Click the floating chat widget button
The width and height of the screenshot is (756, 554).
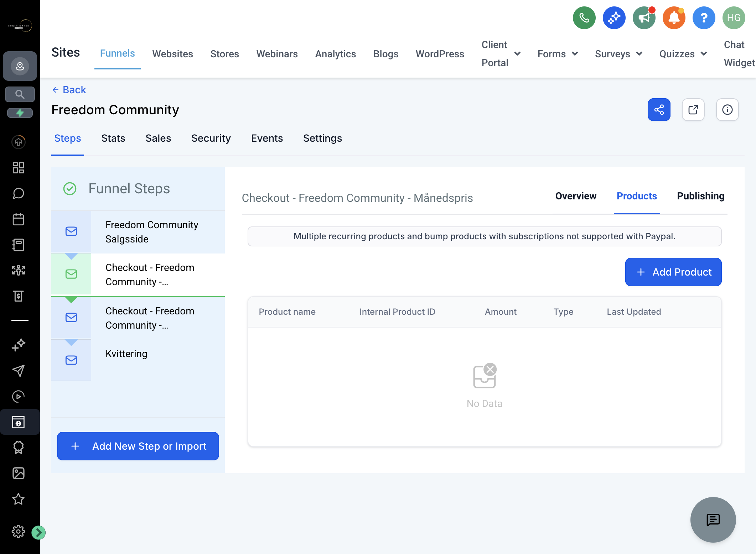click(713, 520)
